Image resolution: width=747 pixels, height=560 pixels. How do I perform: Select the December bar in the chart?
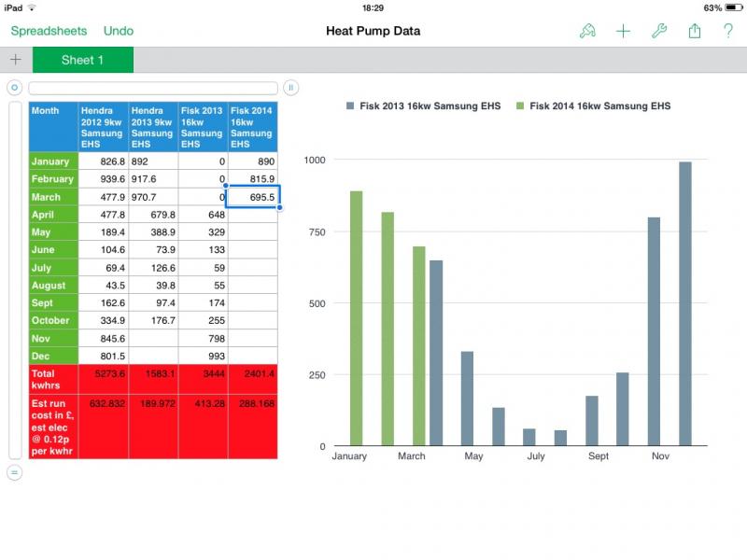coord(685,303)
